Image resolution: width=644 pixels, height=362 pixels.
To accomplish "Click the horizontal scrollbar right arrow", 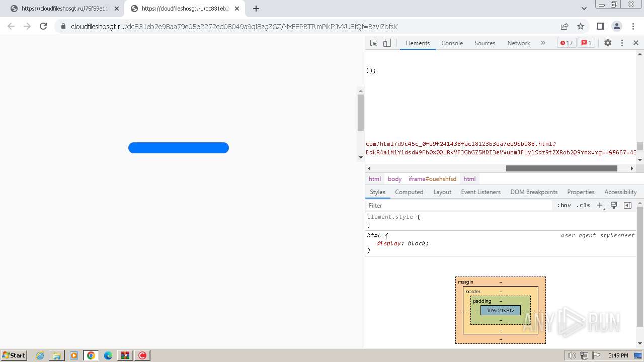I will [x=632, y=168].
